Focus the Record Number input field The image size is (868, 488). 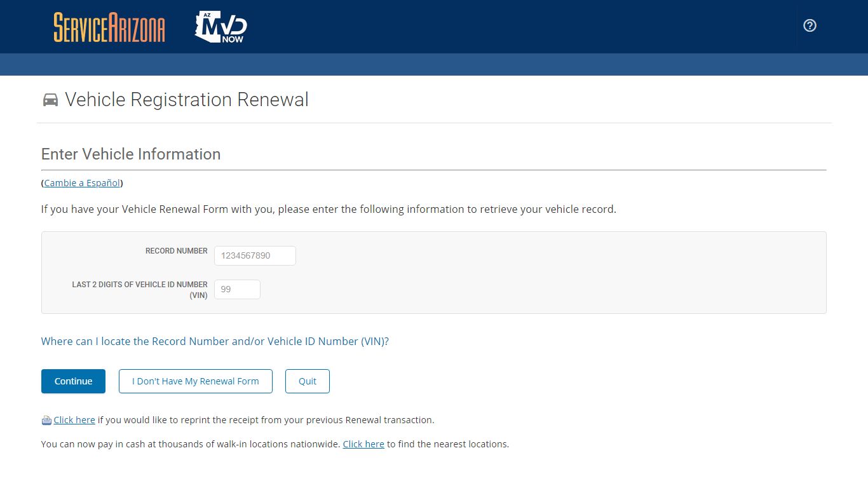click(x=255, y=255)
